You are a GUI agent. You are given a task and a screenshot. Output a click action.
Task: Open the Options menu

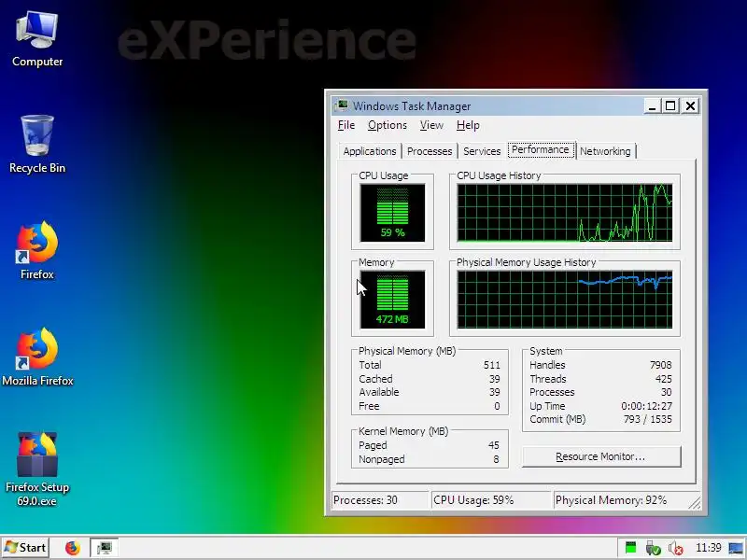[388, 125]
